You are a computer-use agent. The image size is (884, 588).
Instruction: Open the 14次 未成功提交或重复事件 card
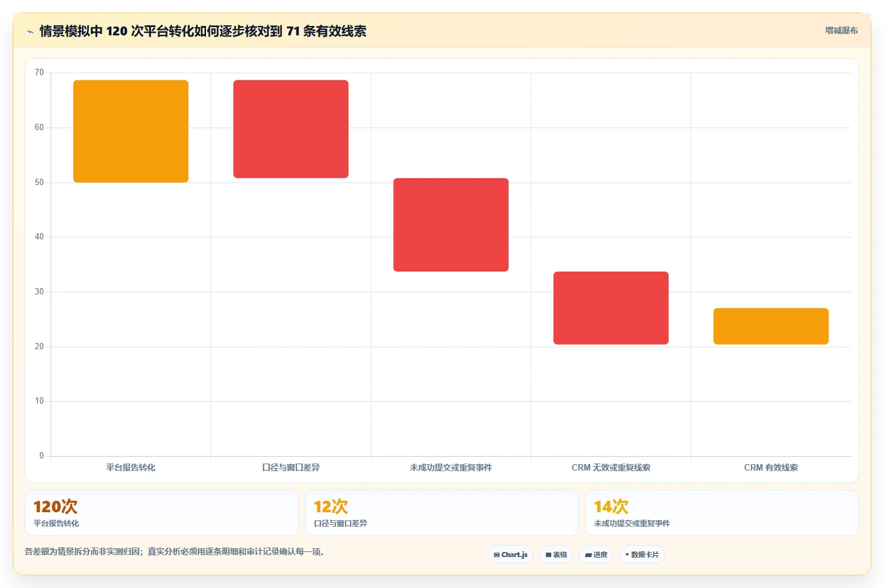722,513
